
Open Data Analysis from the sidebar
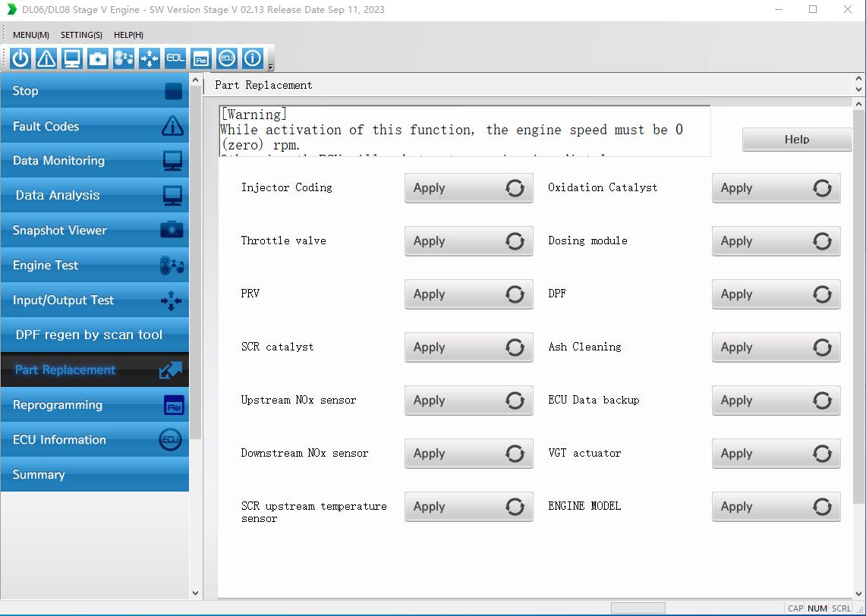pos(94,196)
